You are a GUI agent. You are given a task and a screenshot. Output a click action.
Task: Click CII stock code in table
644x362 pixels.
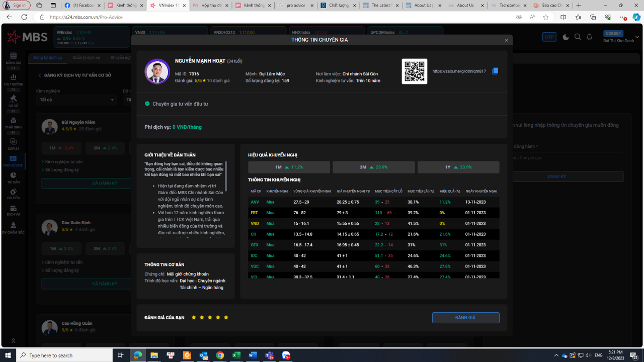pos(253,234)
